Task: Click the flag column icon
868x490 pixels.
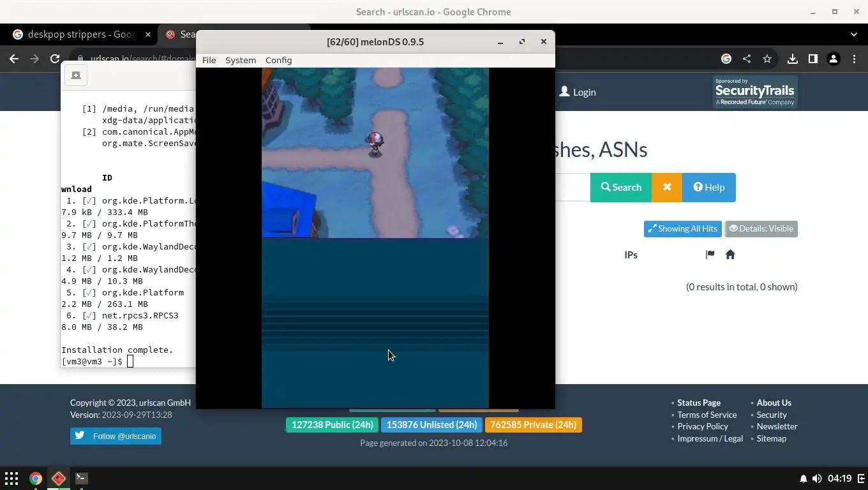Action: tap(710, 255)
